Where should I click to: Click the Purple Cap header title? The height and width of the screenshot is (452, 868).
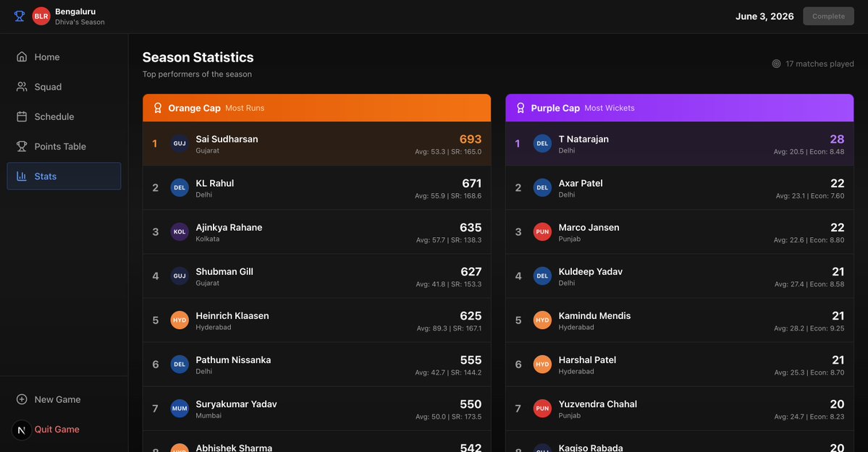point(555,108)
